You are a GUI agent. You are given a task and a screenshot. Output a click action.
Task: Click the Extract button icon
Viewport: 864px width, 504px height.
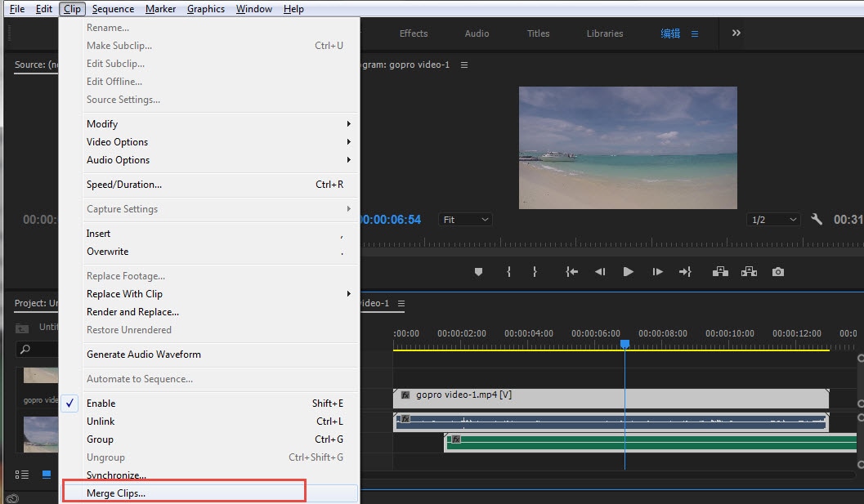pos(749,272)
